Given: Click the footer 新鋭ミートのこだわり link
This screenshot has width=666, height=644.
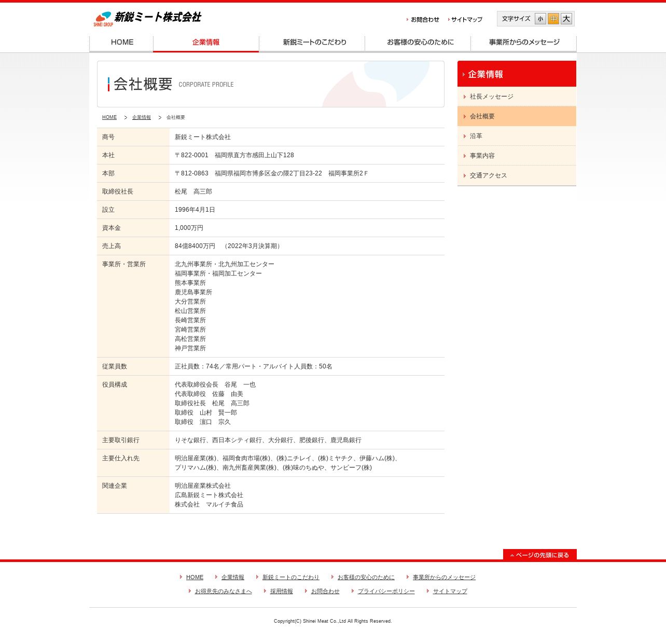Looking at the screenshot, I should (x=291, y=578).
